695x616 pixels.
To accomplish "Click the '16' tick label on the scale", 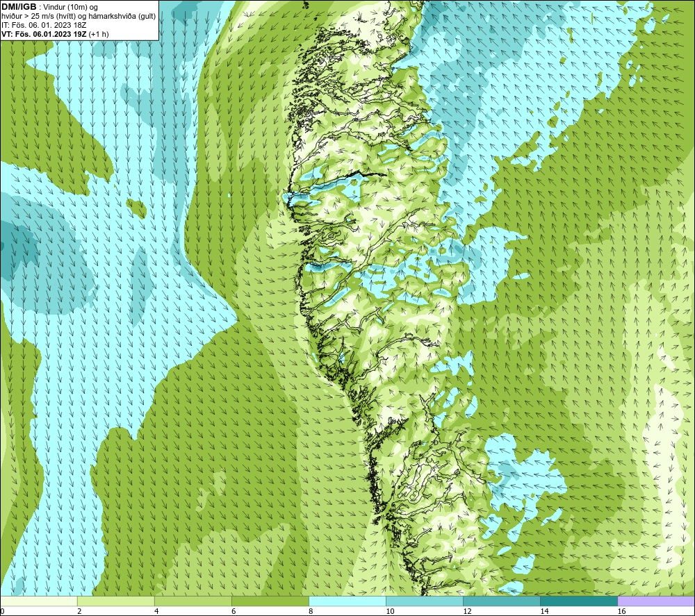I will 621,612.
